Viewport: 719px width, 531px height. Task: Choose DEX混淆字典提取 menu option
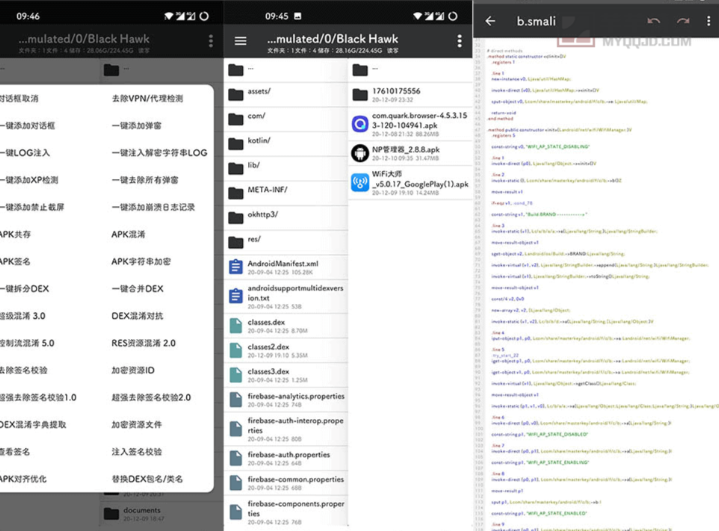(x=33, y=425)
